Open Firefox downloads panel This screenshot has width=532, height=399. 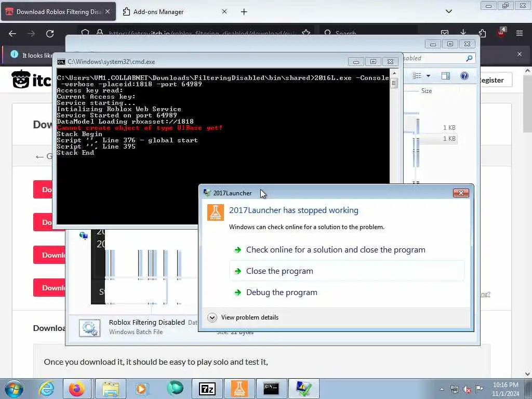pyautogui.click(x=463, y=33)
